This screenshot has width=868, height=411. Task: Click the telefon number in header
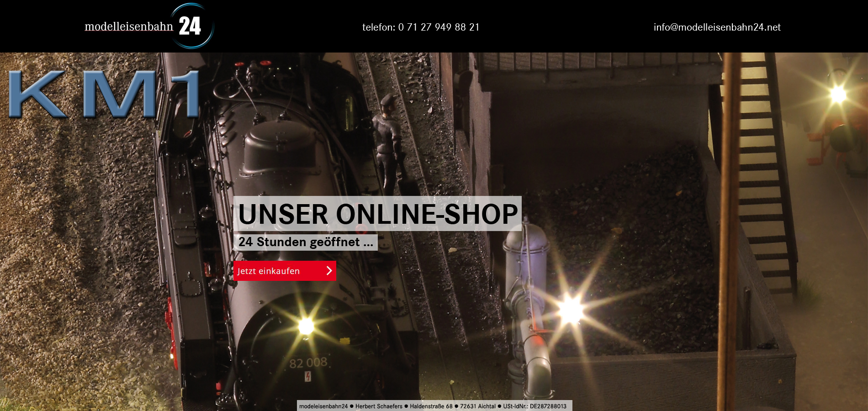point(421,27)
